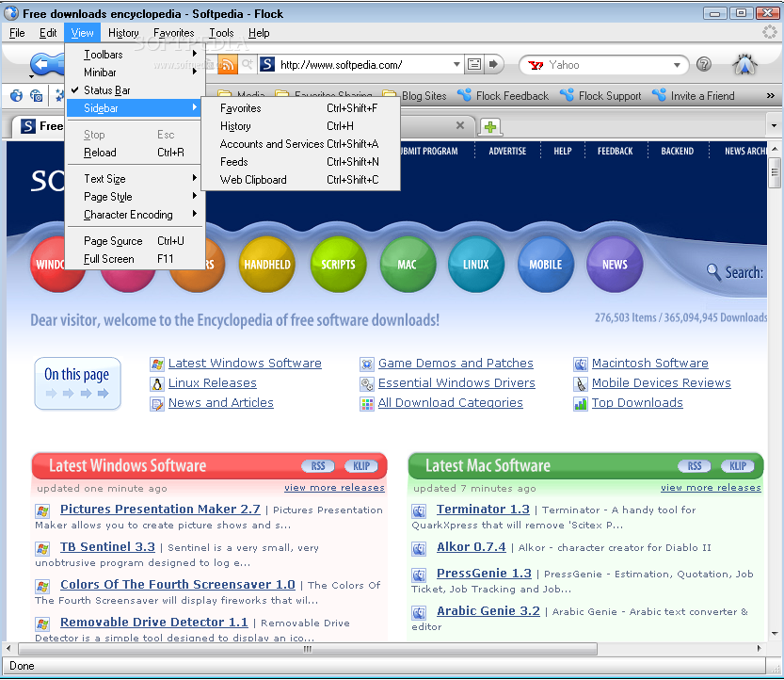The height and width of the screenshot is (680, 784).
Task: Open Terminator 1.3 link
Action: (483, 510)
